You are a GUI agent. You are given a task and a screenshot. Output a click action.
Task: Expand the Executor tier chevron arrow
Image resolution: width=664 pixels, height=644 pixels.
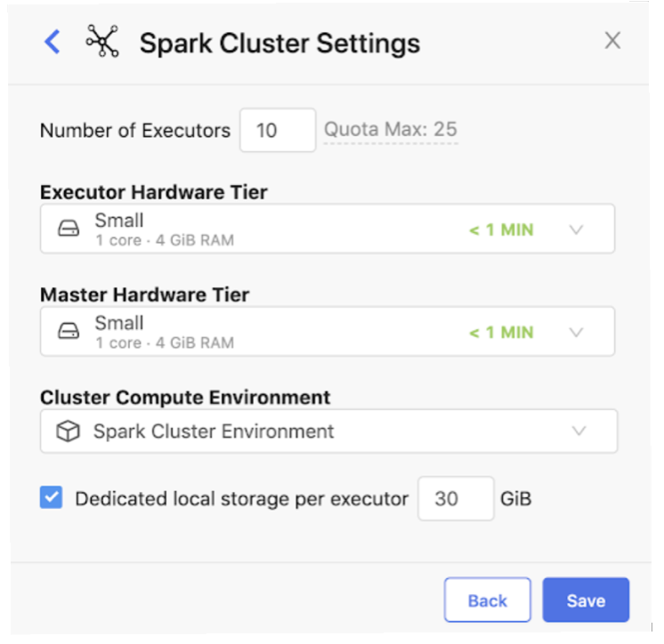(x=576, y=229)
